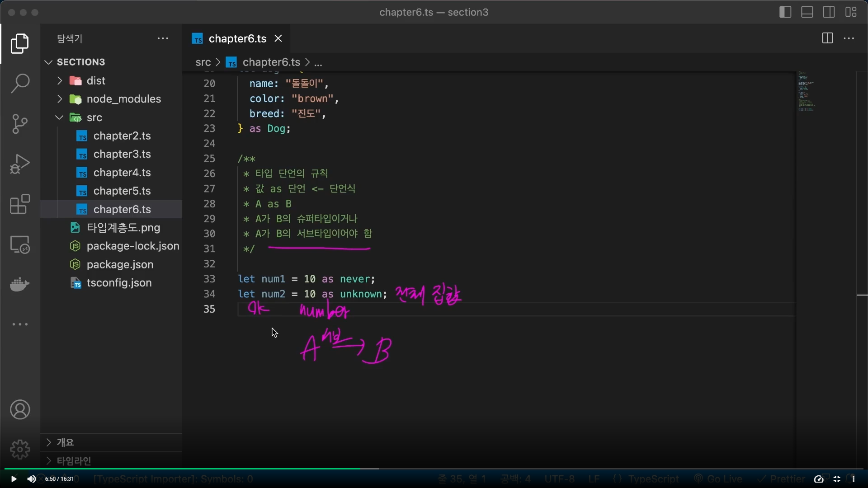Select the chapter6.ts editor tab
This screenshot has height=488, width=868.
tap(237, 39)
